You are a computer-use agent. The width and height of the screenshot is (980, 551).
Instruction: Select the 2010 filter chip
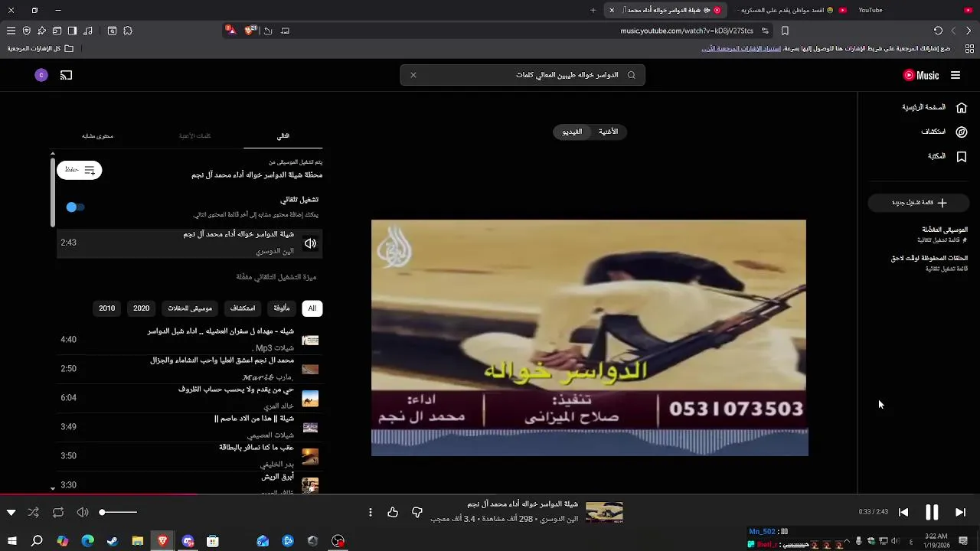(x=107, y=308)
